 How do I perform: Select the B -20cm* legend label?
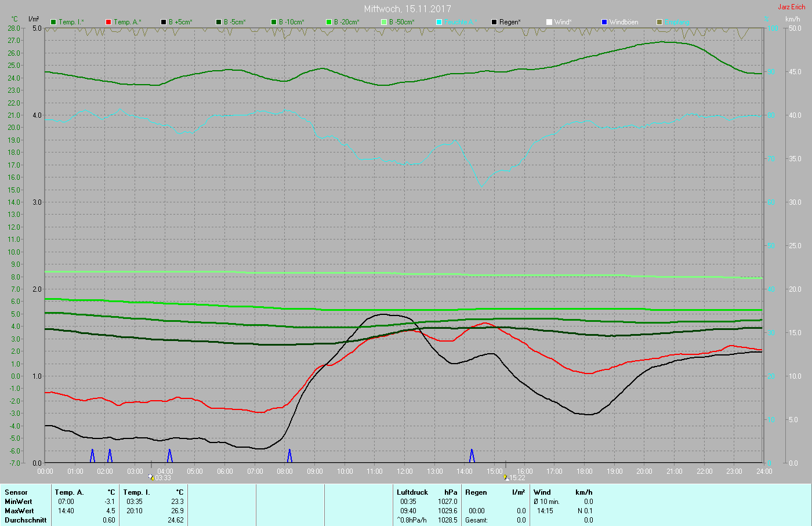tap(347, 22)
